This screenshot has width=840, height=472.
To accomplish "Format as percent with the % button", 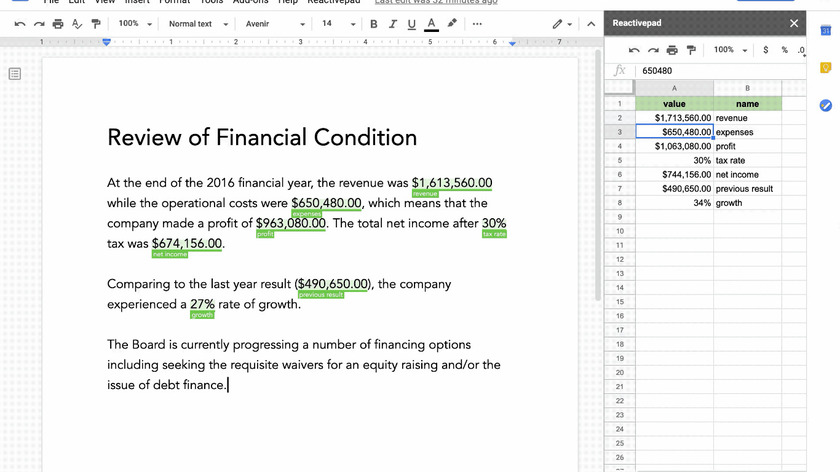I will pos(784,50).
